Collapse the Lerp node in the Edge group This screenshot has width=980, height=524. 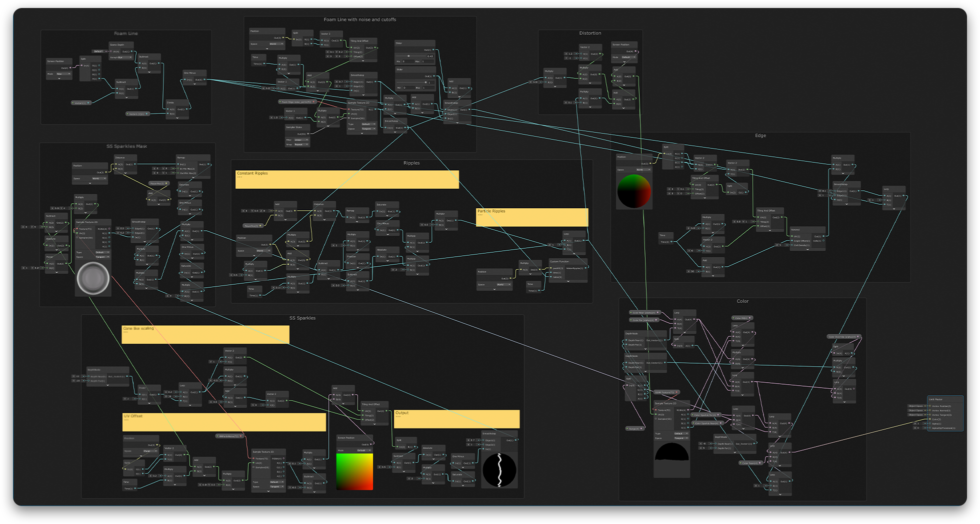[x=894, y=209]
